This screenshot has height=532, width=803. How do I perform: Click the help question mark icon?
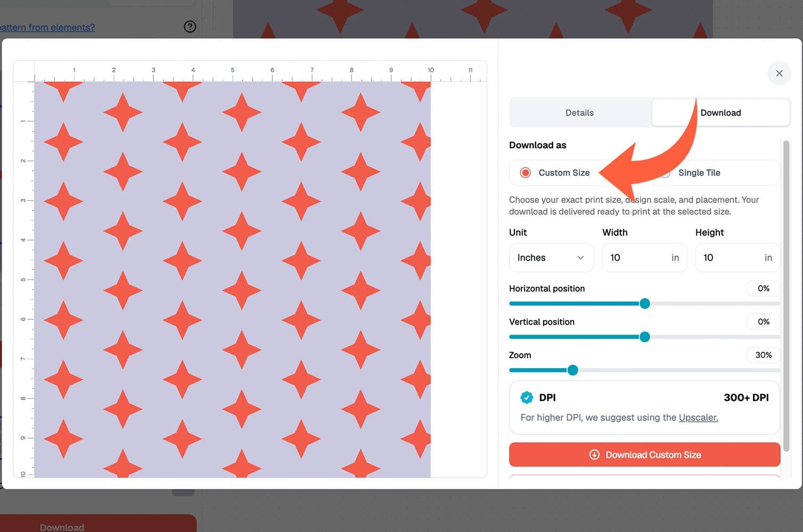click(190, 27)
